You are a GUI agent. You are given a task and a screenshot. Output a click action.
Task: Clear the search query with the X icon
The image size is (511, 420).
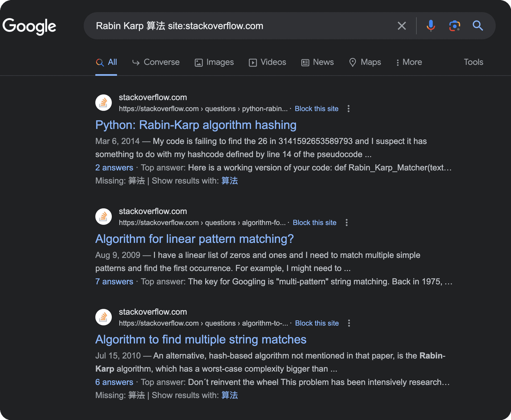coord(402,26)
